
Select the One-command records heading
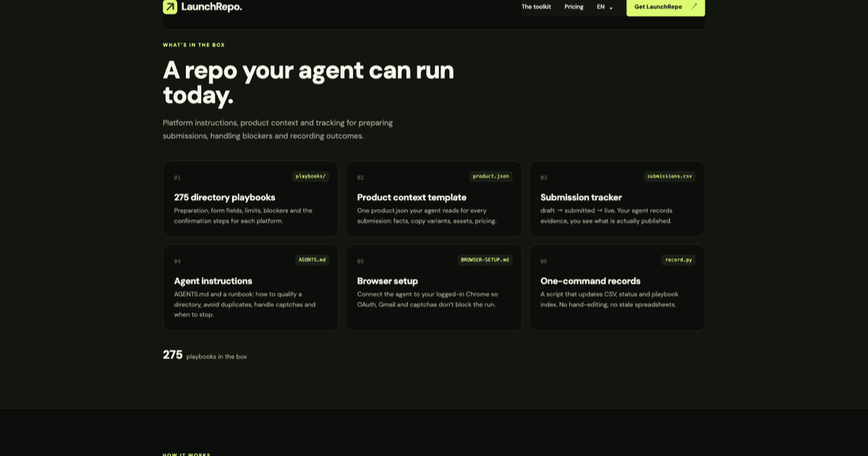(590, 281)
